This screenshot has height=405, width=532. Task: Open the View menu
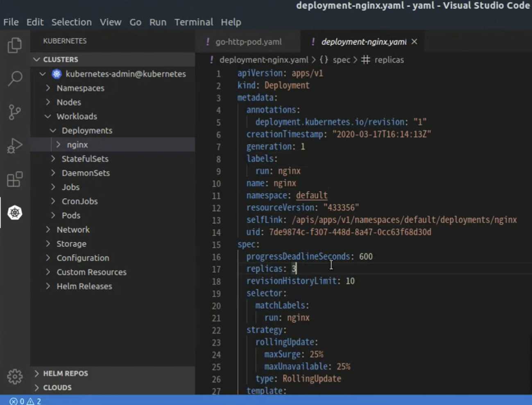pyautogui.click(x=111, y=22)
